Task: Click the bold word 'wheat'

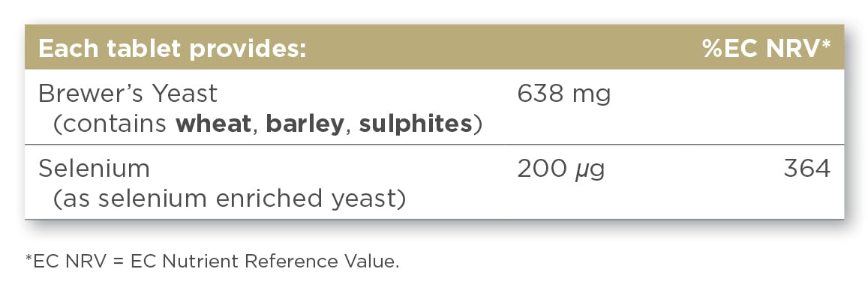Action: 214,124
